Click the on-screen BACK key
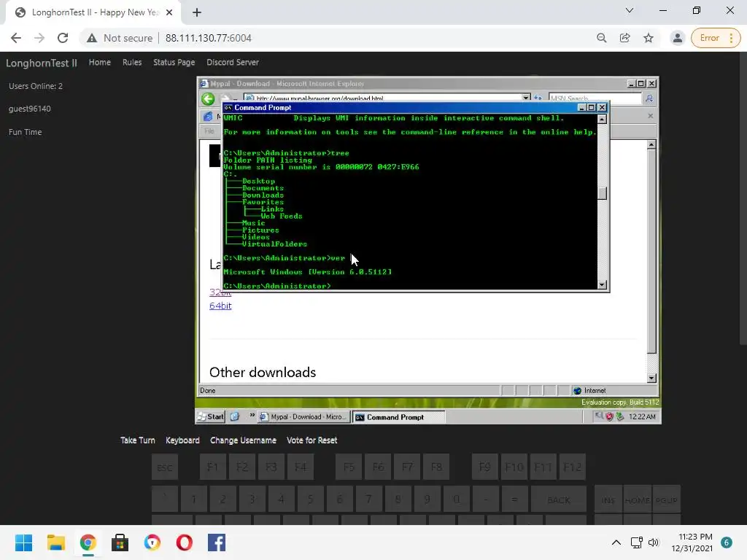 [x=558, y=500]
